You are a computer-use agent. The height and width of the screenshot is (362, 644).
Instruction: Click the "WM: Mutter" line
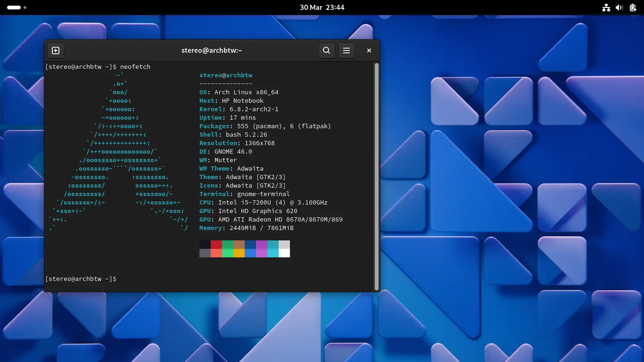218,160
